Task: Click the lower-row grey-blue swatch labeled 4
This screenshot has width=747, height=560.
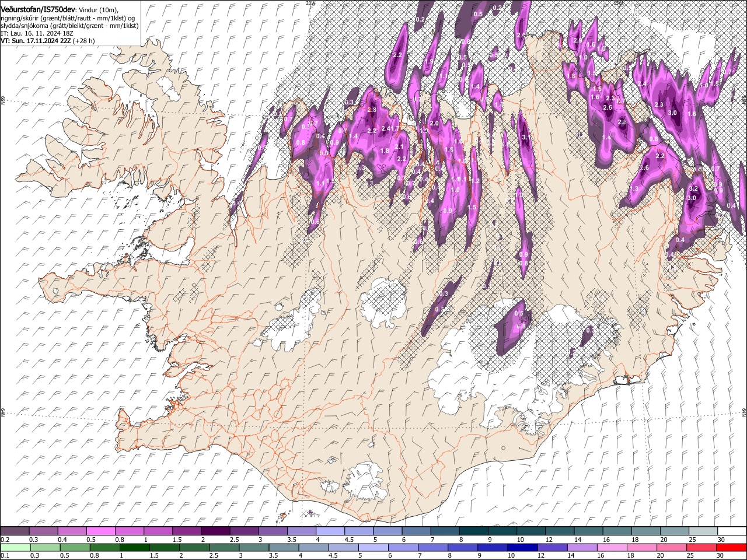Action: coord(313,547)
